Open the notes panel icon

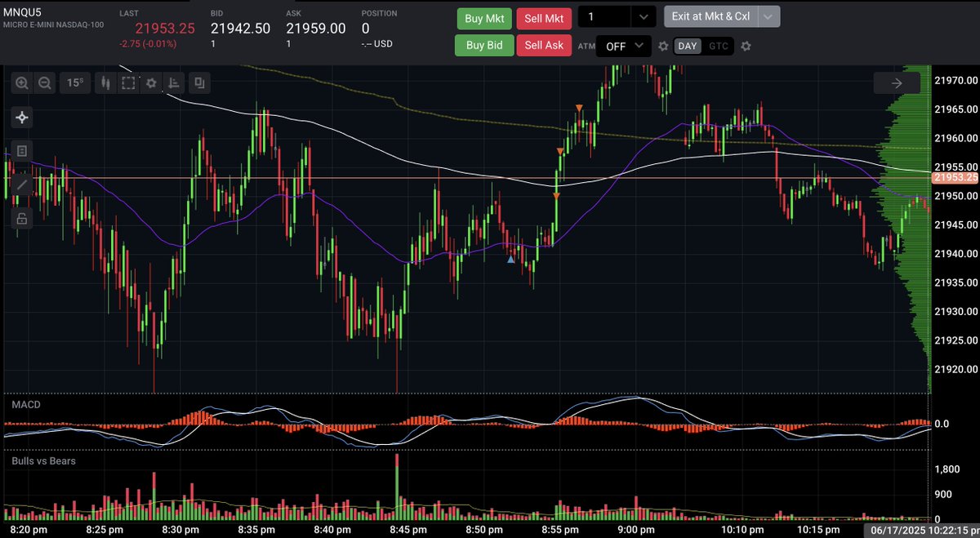coord(22,151)
